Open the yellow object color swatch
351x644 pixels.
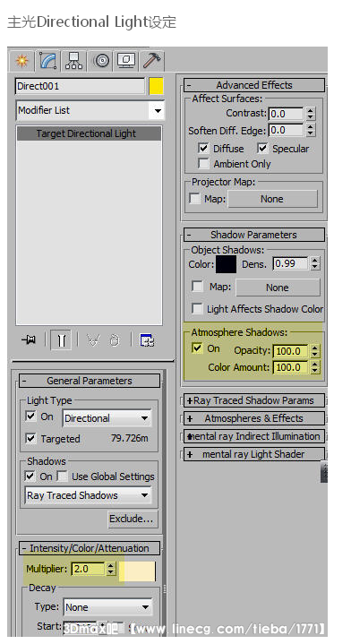coord(156,86)
